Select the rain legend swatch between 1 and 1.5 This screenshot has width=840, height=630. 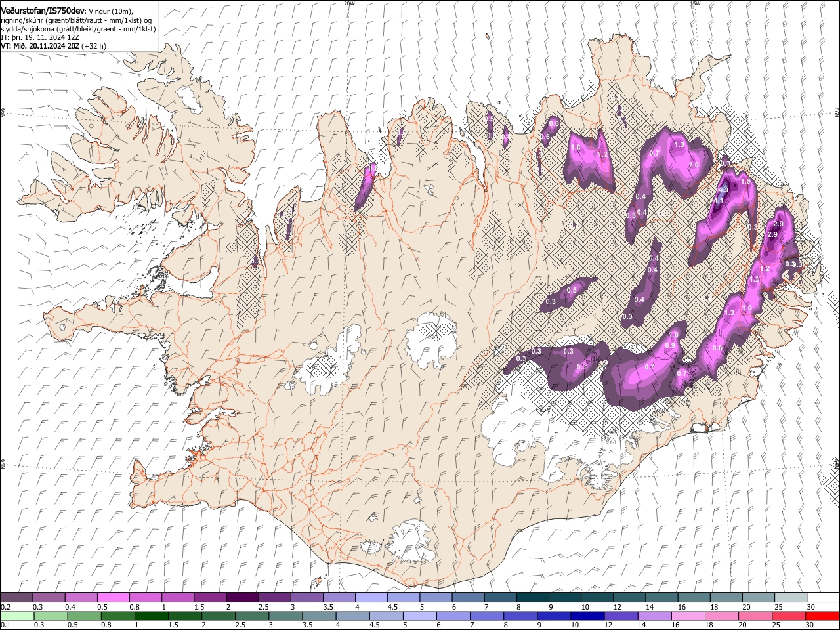coord(151,616)
